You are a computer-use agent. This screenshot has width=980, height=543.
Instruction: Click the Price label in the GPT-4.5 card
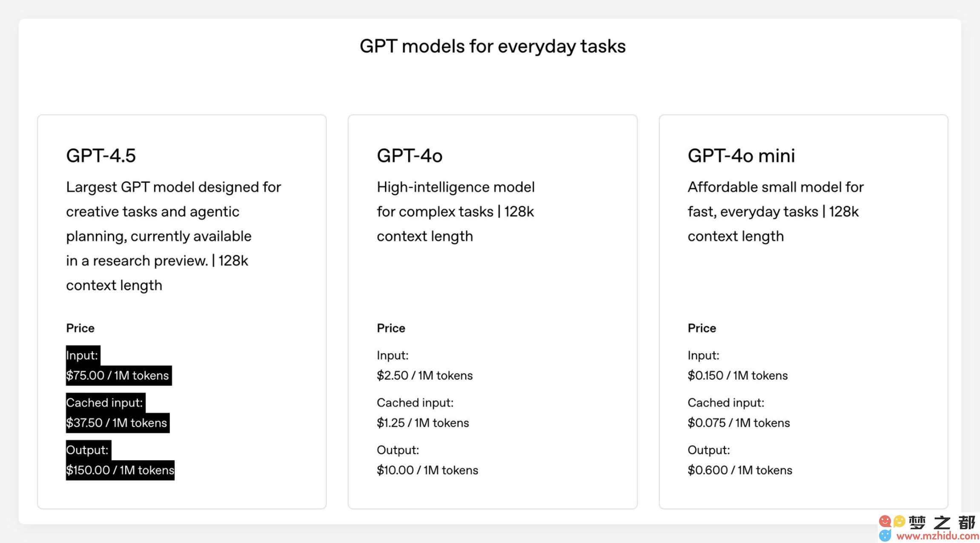tap(80, 328)
